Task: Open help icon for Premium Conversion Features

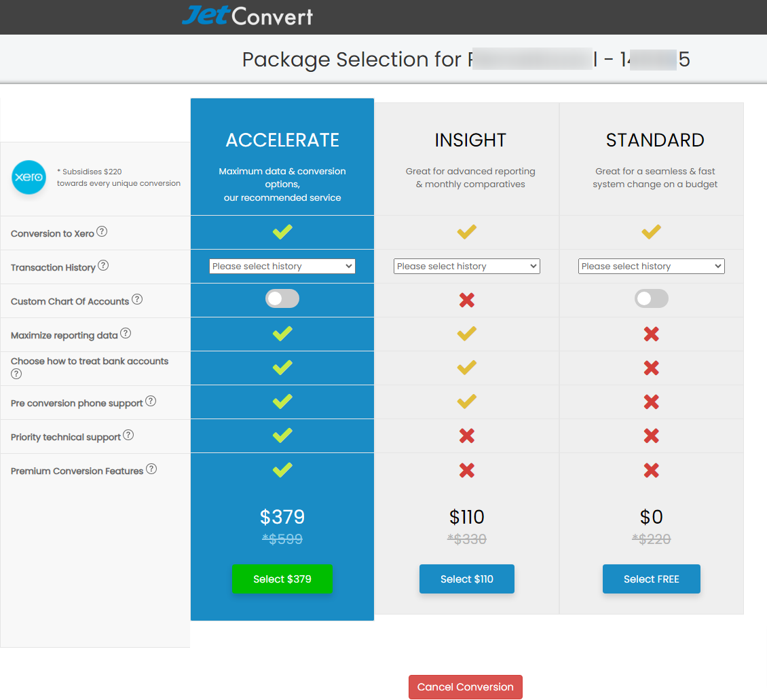Action: (151, 469)
